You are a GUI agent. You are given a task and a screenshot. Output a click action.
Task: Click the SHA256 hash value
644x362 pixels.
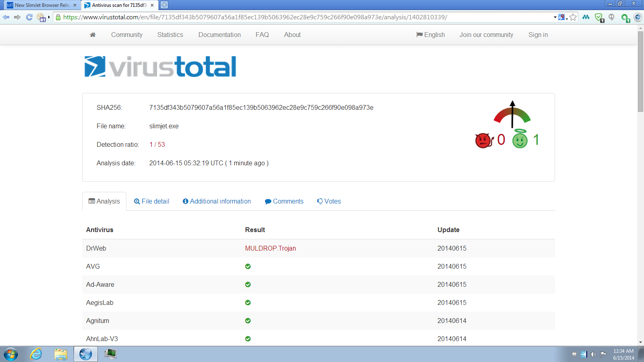tap(261, 108)
